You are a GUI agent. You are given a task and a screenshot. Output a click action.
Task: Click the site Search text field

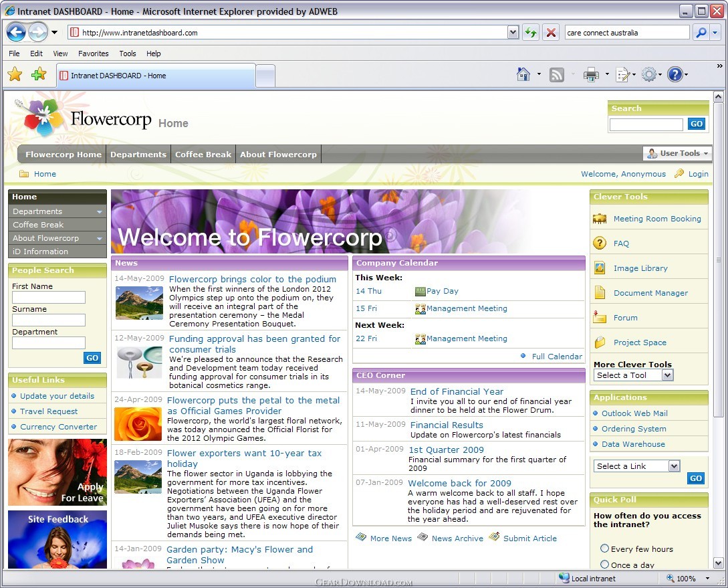coord(646,124)
